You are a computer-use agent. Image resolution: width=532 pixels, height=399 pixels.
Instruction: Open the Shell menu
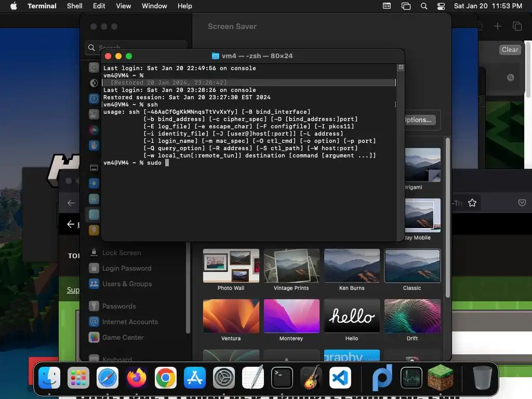[75, 6]
